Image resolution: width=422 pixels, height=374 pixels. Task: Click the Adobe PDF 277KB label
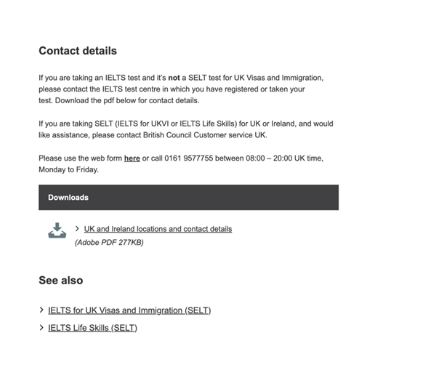(x=109, y=242)
